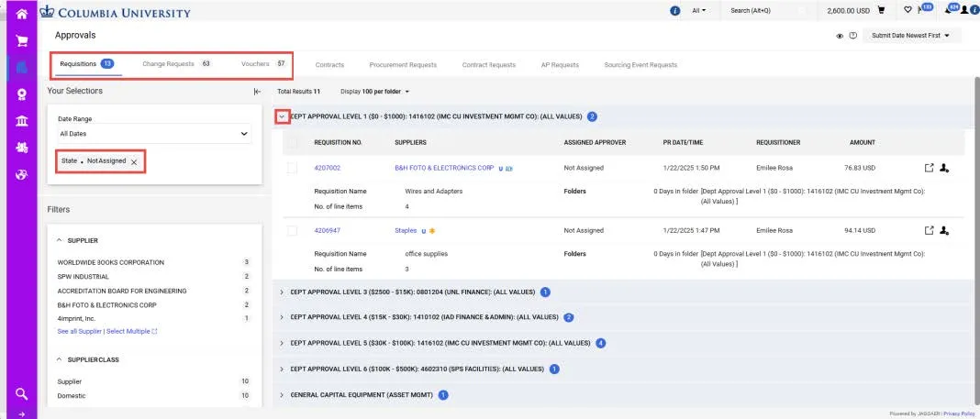This screenshot has width=980, height=419.
Task: Collapse the SUPPLIER filter section
Action: [x=60, y=240]
